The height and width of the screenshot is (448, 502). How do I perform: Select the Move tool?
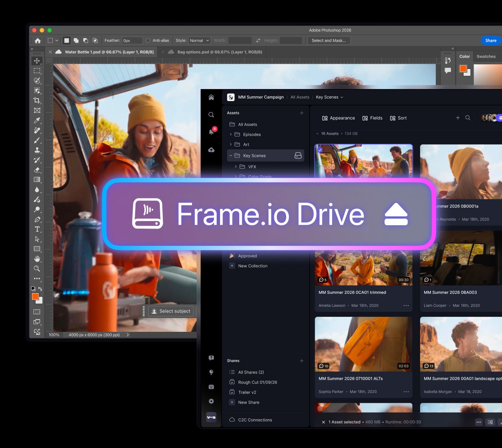pos(37,61)
